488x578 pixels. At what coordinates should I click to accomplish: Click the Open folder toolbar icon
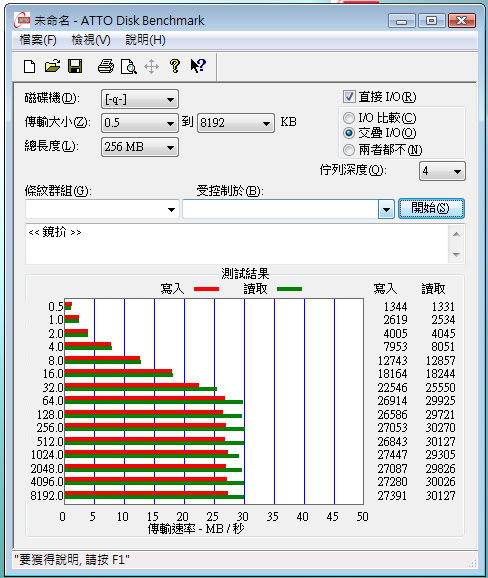pos(52,66)
